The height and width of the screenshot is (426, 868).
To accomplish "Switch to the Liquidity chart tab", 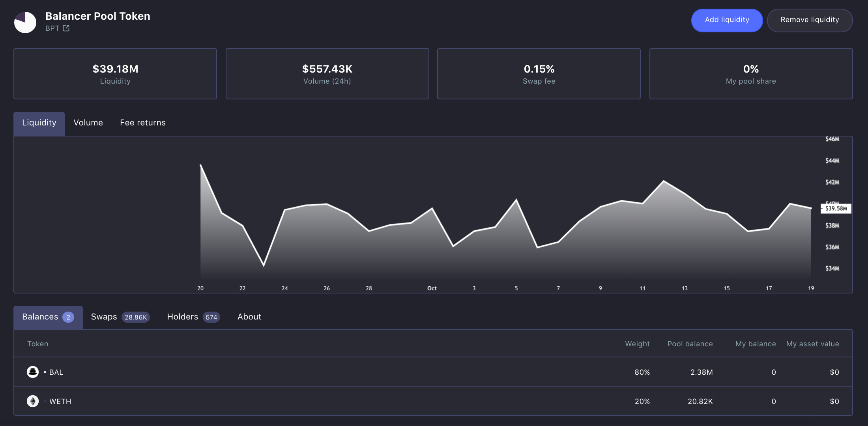I will point(39,124).
